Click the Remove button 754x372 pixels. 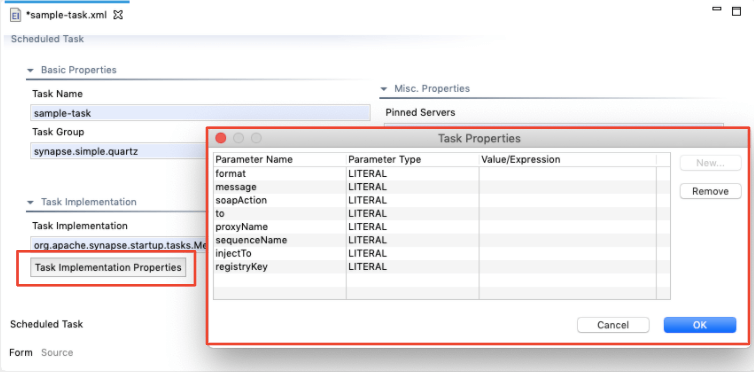pyautogui.click(x=710, y=191)
